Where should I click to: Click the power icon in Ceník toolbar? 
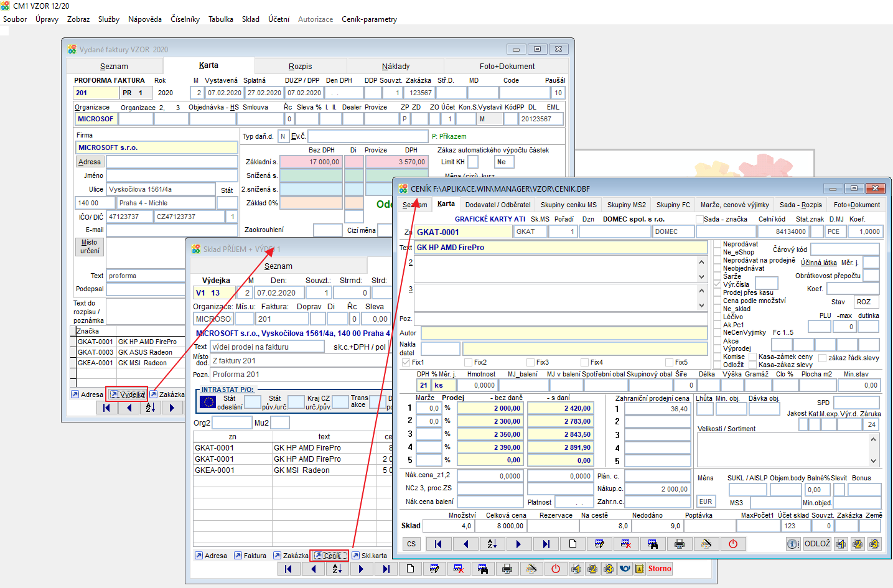pyautogui.click(x=733, y=544)
